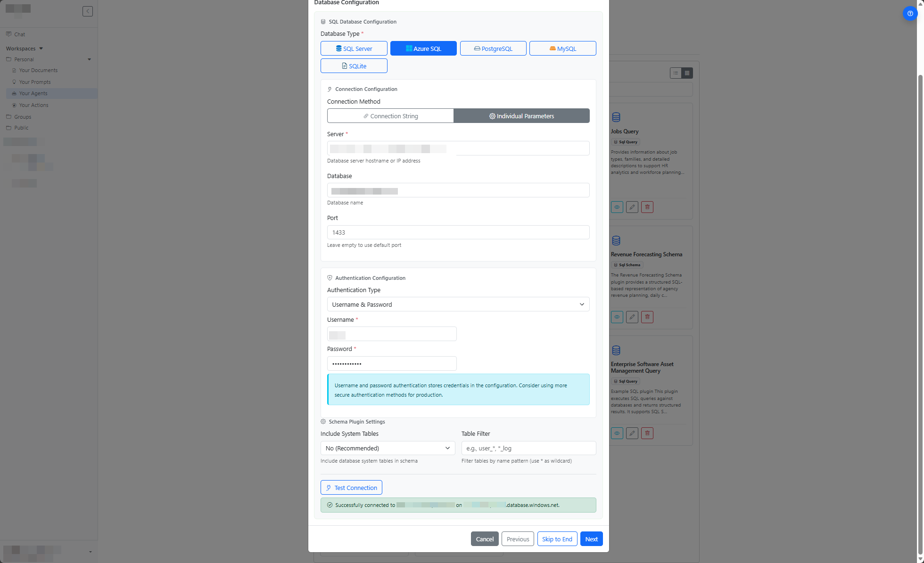Expand the Workspaces section arrow
Viewport: 924px width, 563px height.
coord(41,49)
